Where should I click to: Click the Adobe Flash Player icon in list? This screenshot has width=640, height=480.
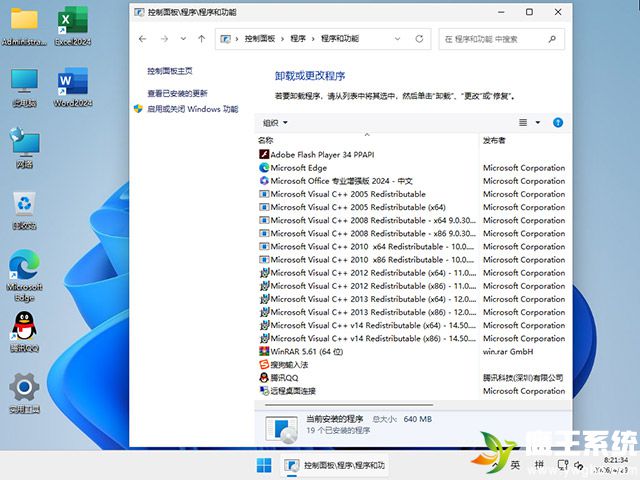coord(264,154)
